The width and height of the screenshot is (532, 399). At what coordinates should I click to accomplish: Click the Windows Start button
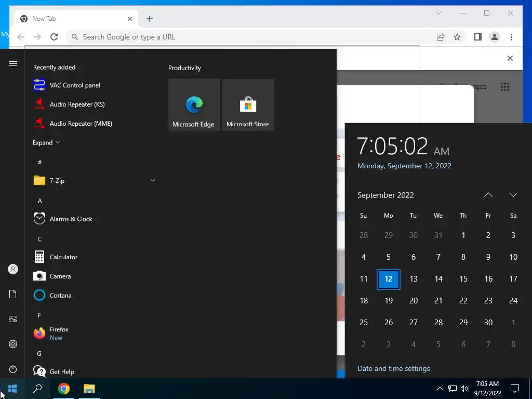(x=12, y=389)
